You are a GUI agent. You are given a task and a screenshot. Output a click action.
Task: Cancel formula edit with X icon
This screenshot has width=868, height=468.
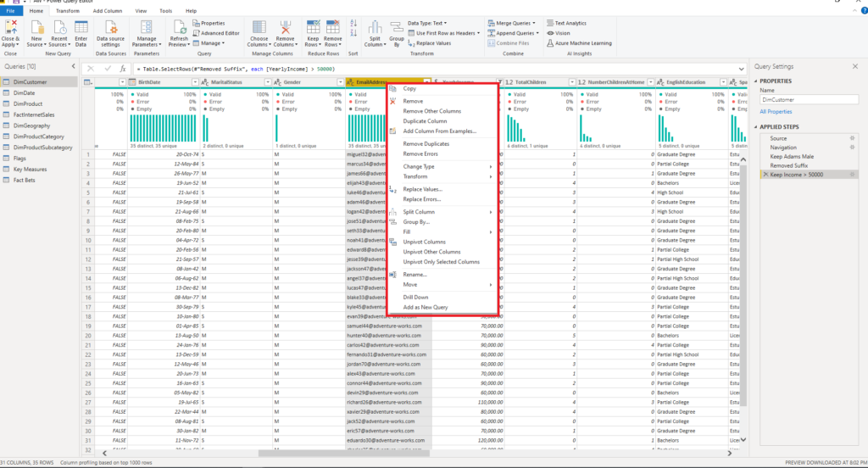click(91, 69)
